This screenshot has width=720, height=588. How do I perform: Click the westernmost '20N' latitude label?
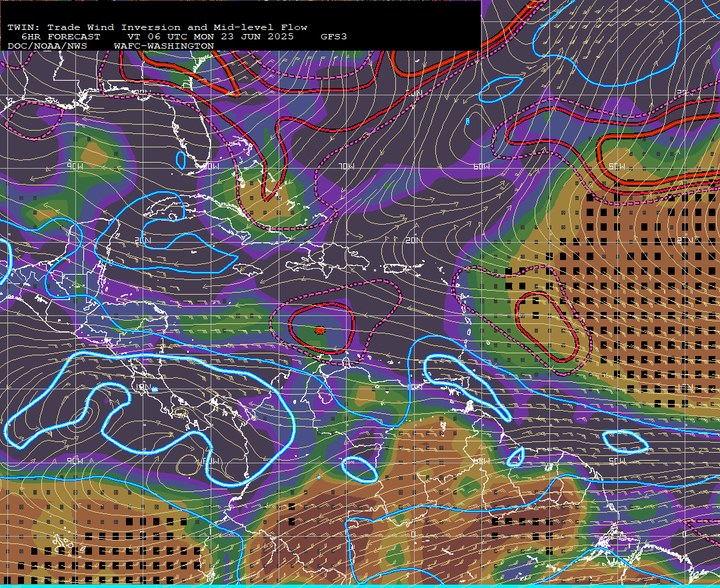[143, 240]
